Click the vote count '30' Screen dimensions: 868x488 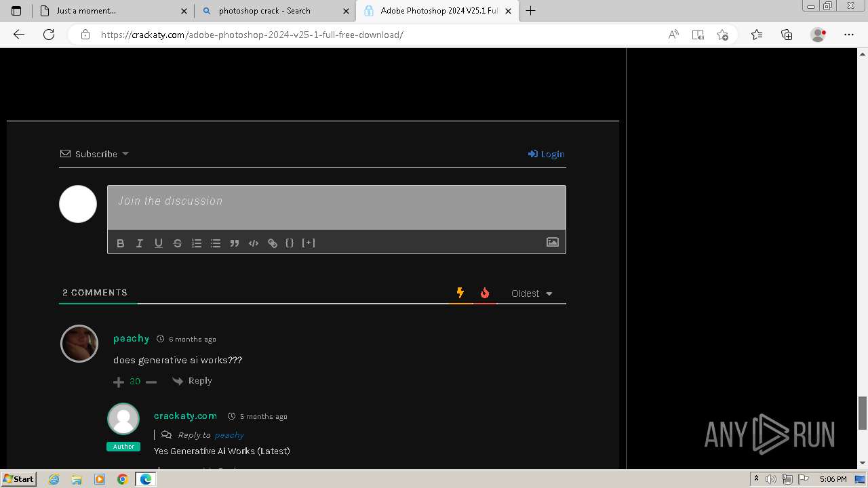click(135, 382)
